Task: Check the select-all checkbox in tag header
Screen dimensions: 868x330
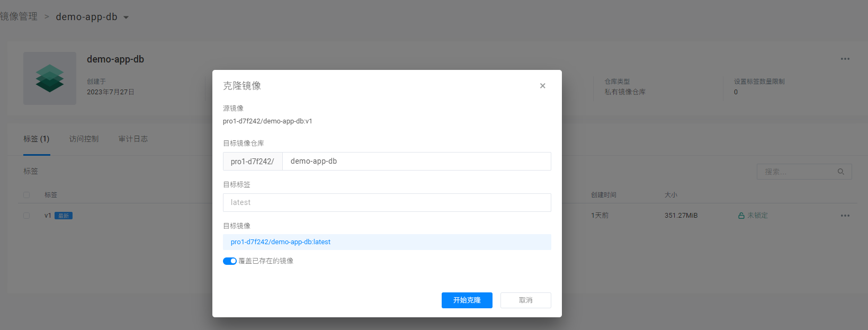Action: coord(26,195)
